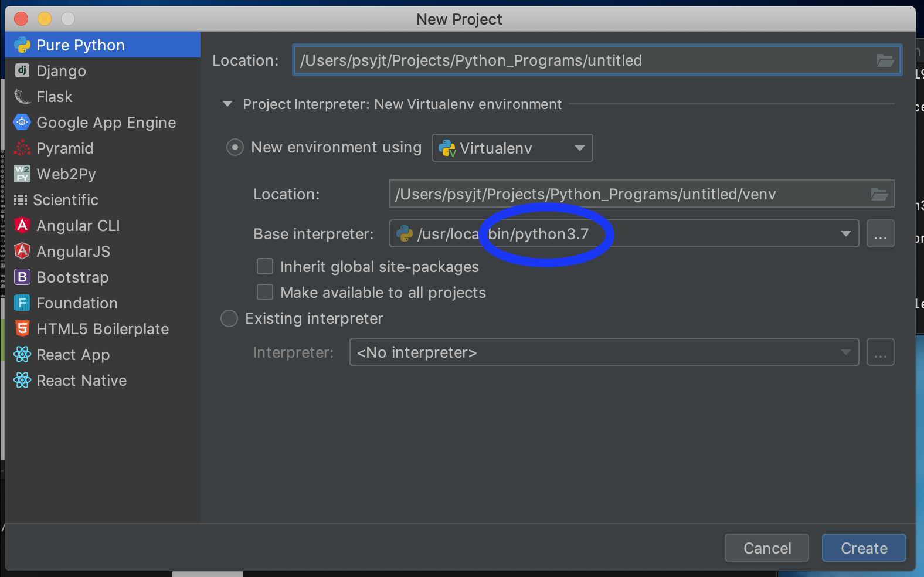Click the project Location text field

click(x=580, y=60)
